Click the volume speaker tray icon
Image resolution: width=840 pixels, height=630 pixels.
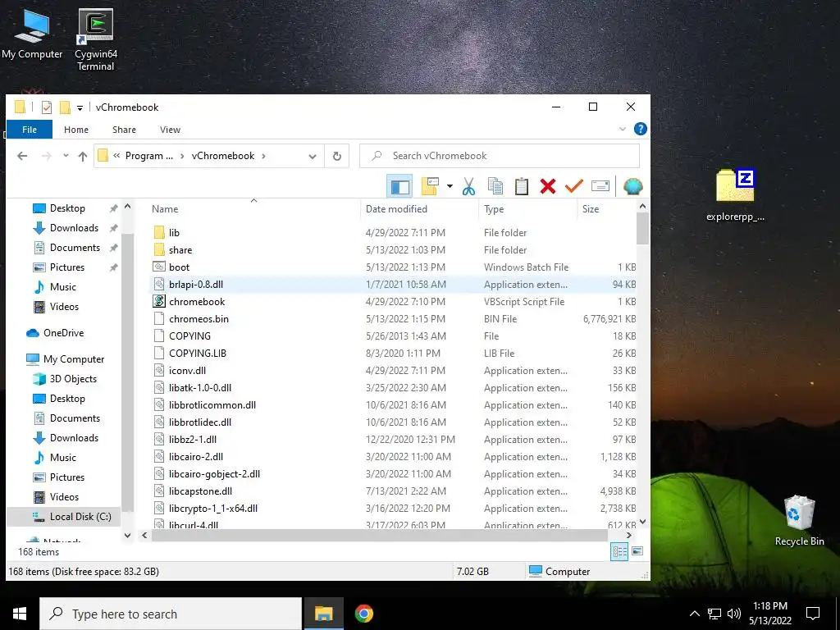(x=734, y=614)
